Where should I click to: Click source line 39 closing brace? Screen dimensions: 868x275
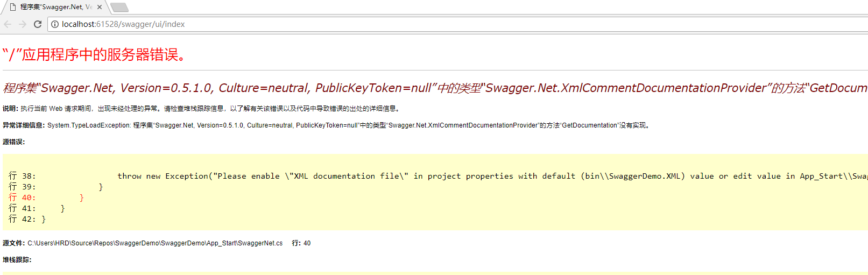[x=56, y=187]
